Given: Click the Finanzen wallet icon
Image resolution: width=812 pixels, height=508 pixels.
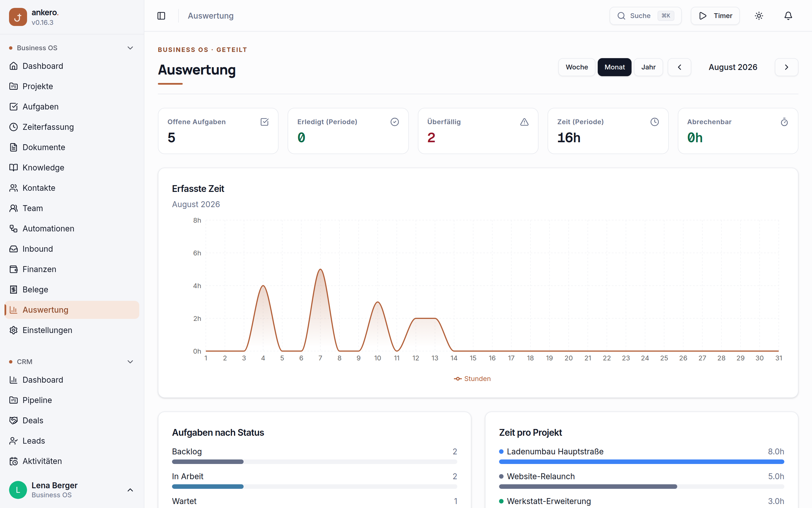Looking at the screenshot, I should [14, 269].
